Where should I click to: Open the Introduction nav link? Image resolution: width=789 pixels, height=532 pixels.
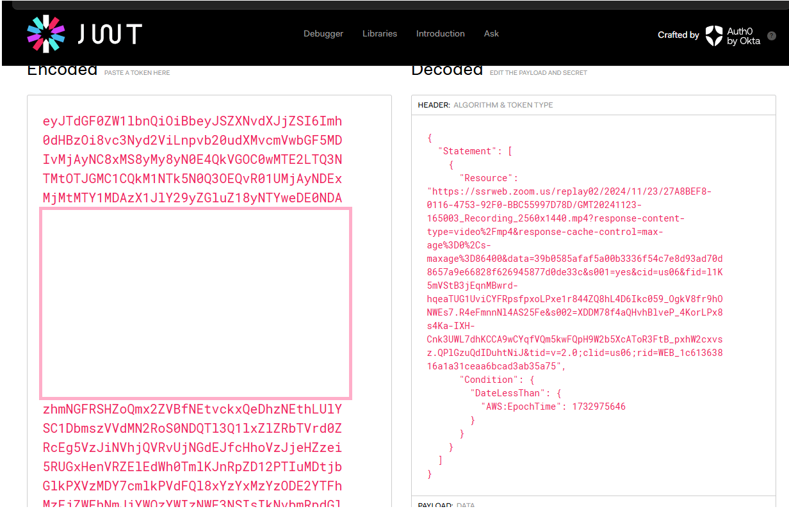click(x=440, y=34)
